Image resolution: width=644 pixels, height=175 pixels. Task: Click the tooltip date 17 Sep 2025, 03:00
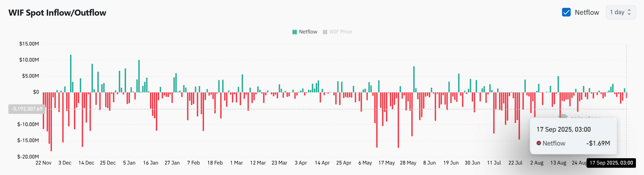click(563, 129)
